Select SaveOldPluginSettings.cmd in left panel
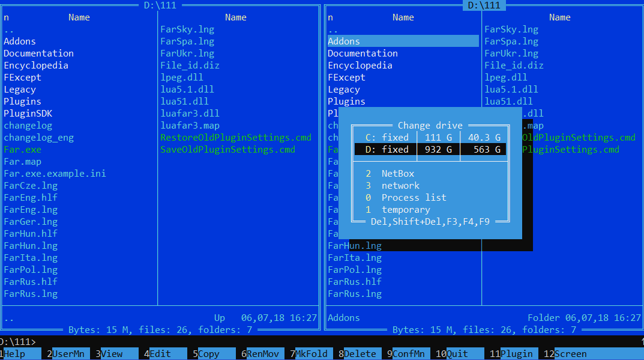Image resolution: width=644 pixels, height=360 pixels. [227, 149]
